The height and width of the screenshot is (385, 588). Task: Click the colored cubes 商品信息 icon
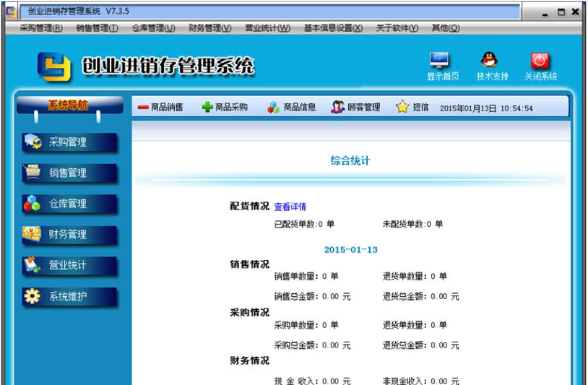(273, 107)
